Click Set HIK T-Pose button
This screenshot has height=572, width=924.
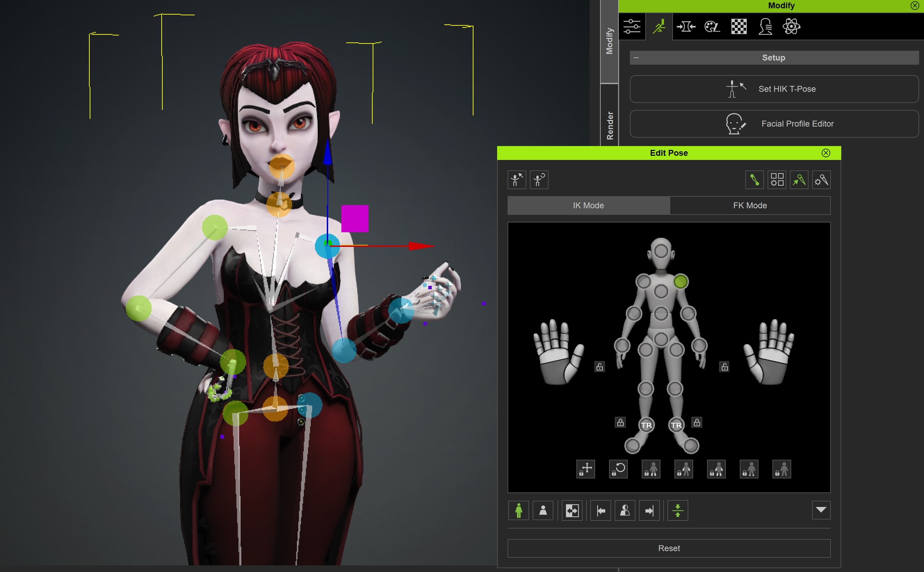pos(774,89)
